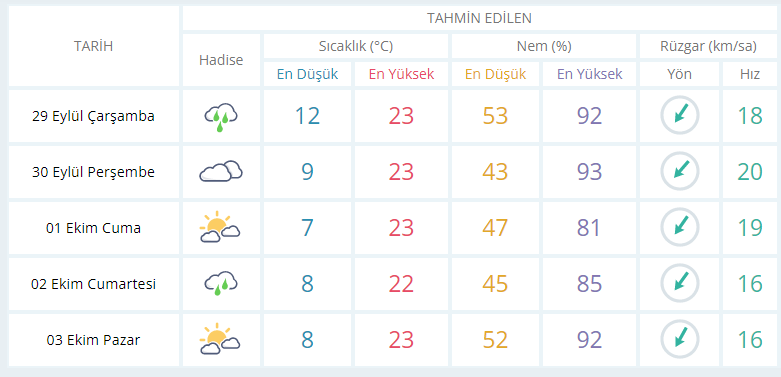The height and width of the screenshot is (377, 781).
Task: Click lowest temperature 12 for Çarşamba
Action: pos(307,116)
